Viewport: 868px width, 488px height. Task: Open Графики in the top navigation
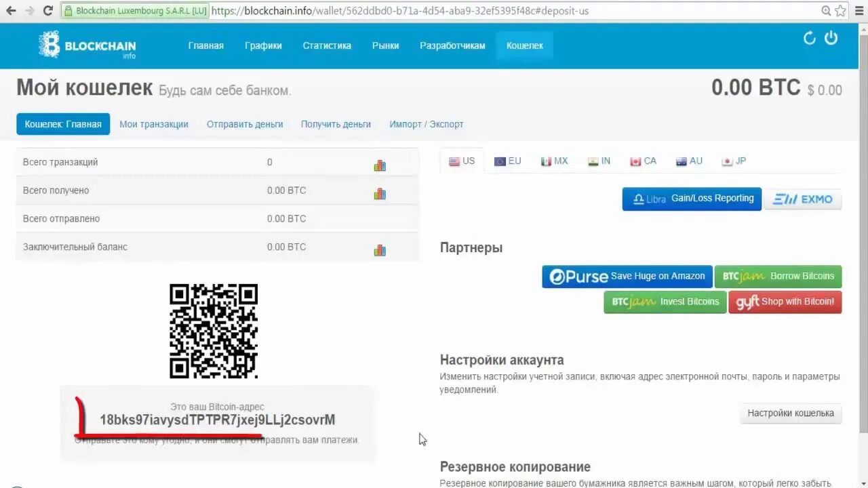[x=263, y=45]
